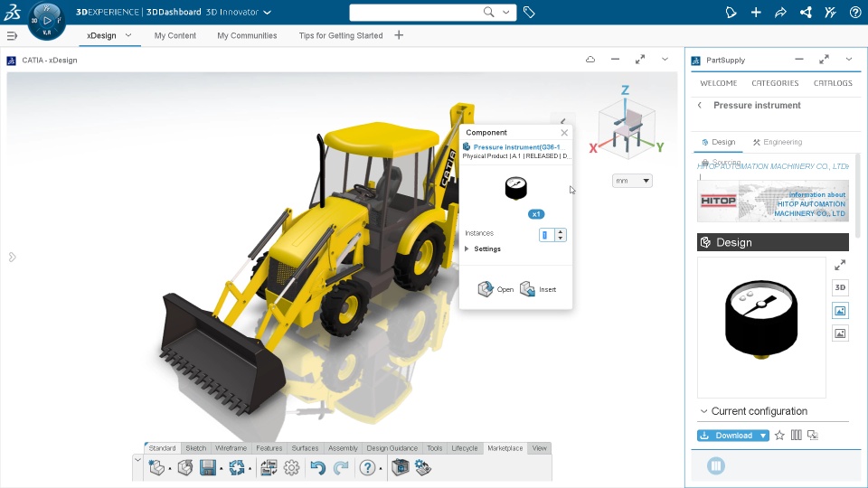Click the gear settings icon in toolbar

pos(291,468)
